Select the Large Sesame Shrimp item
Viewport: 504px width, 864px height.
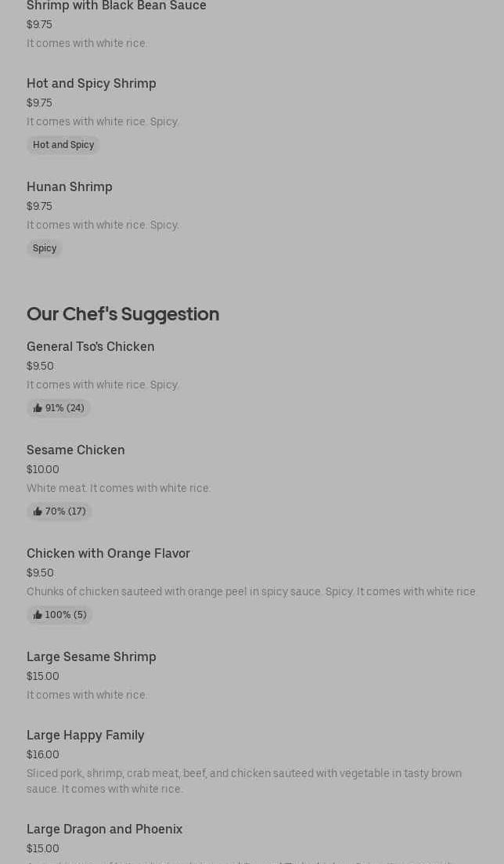coord(92,656)
